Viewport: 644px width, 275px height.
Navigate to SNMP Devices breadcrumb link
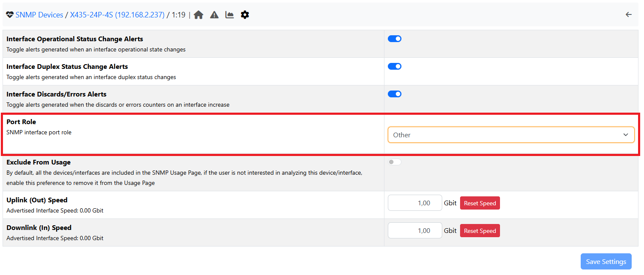39,15
